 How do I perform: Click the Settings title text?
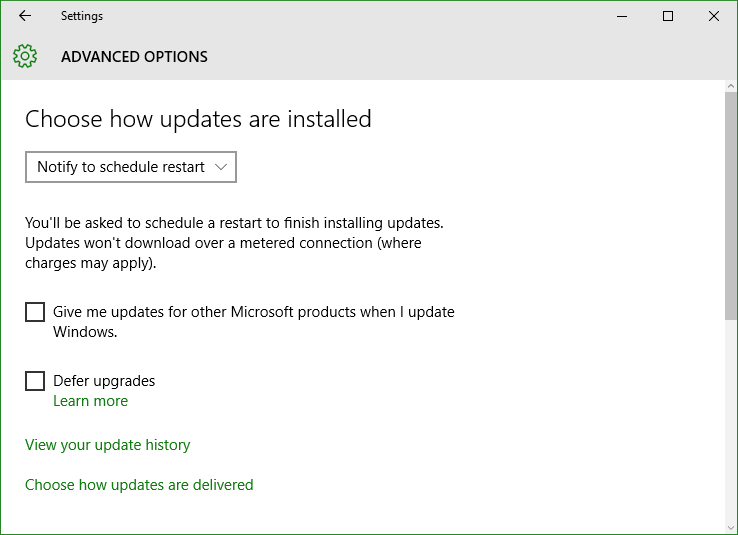[x=82, y=16]
